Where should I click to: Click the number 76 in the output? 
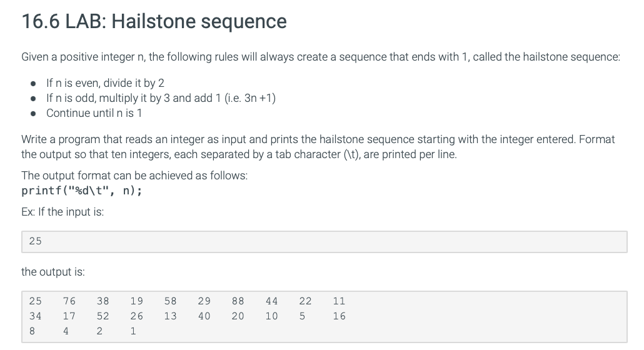(x=69, y=301)
